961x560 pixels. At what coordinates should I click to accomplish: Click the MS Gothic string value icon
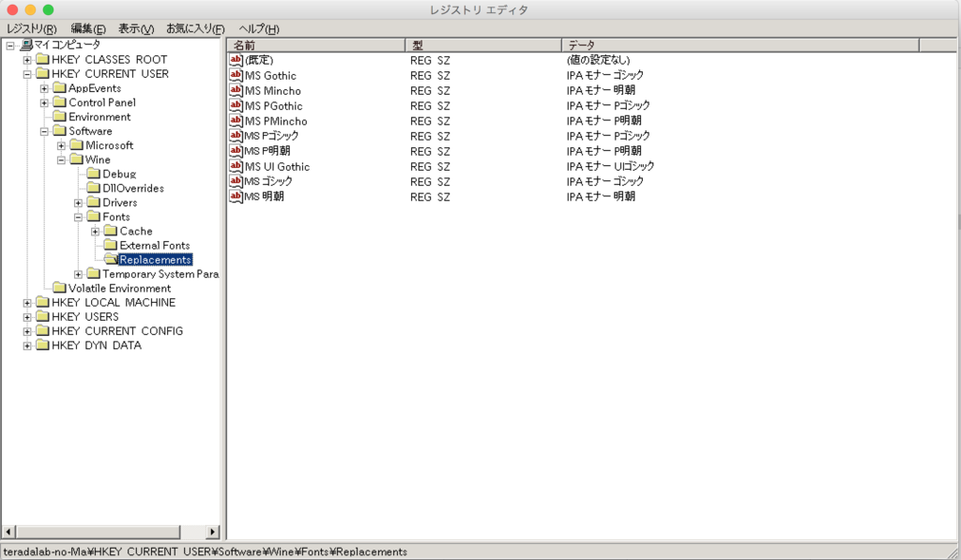coord(236,75)
